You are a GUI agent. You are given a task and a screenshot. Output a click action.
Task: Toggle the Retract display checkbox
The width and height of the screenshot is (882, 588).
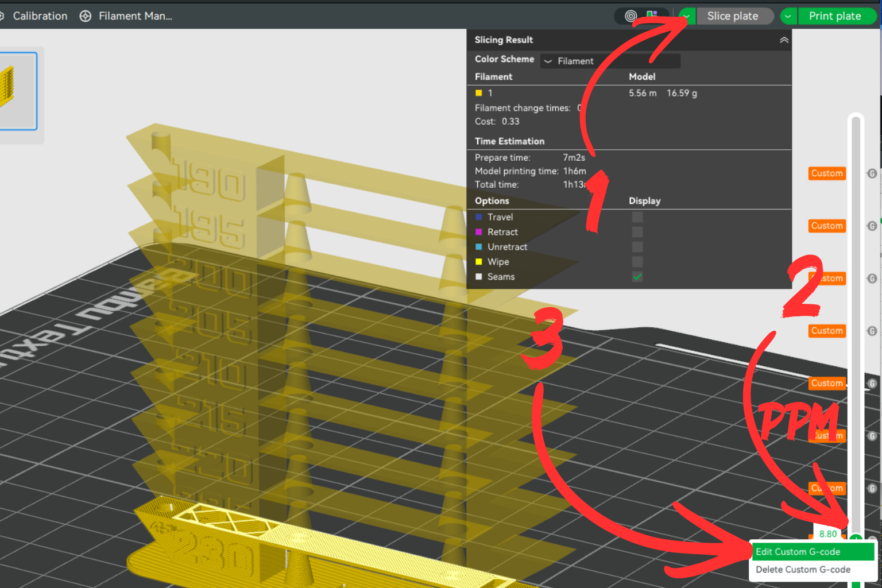[x=637, y=232]
